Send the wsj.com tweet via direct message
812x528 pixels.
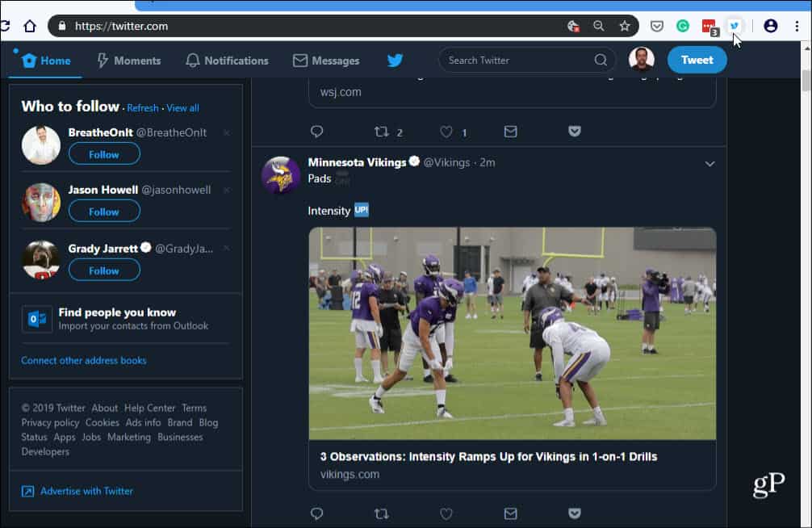click(511, 132)
